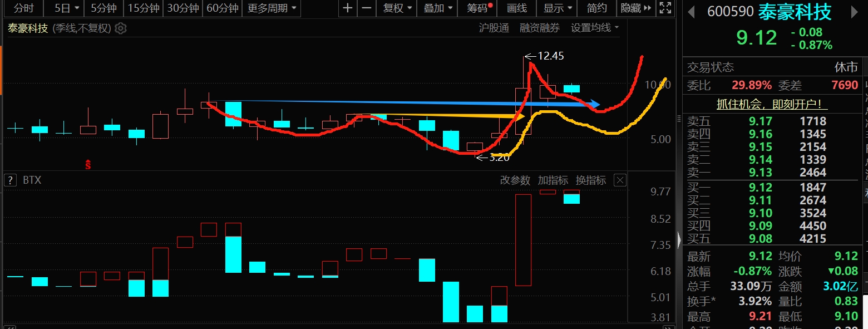This screenshot has height=329, width=868.
Task: Toggle 隐藏 side panel button
Action: pyautogui.click(x=636, y=8)
